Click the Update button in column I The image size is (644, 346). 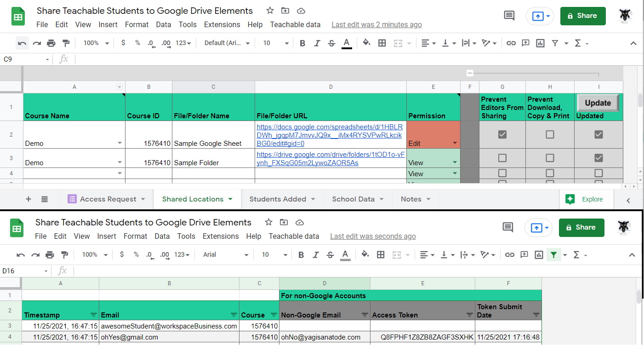tap(598, 103)
